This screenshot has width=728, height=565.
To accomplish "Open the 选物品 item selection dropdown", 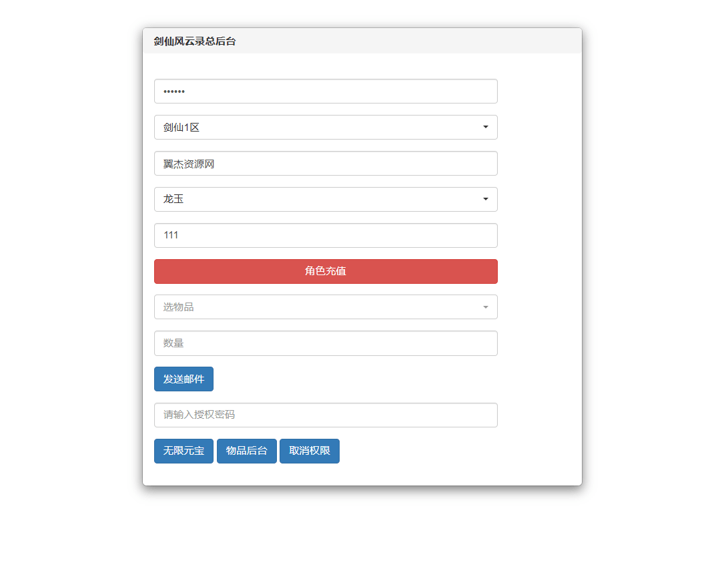I will (326, 307).
